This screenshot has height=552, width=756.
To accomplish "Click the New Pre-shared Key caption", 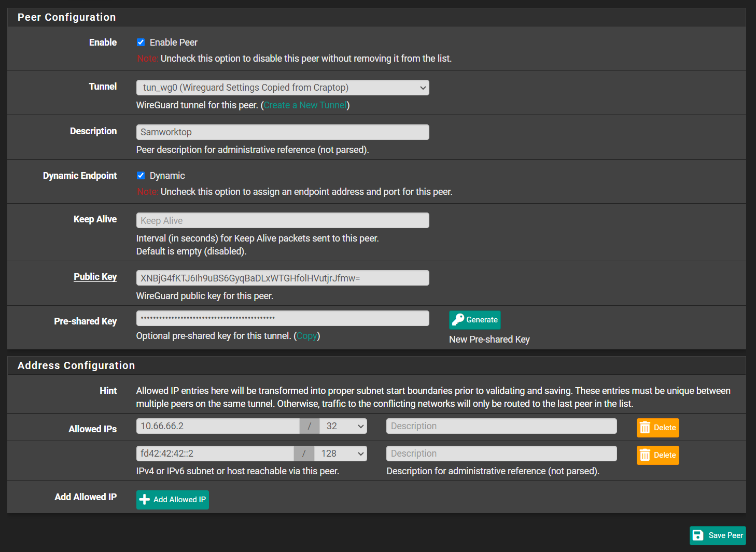I will (x=489, y=339).
